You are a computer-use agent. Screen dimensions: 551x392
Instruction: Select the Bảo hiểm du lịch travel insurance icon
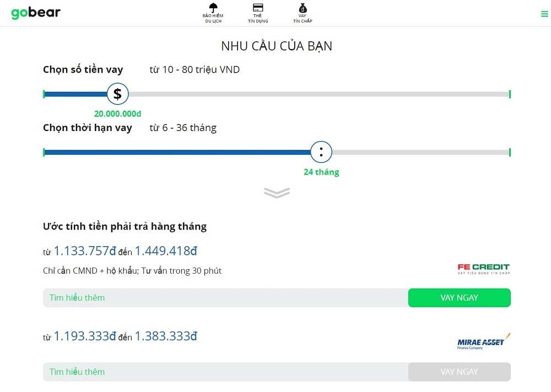coord(213,9)
